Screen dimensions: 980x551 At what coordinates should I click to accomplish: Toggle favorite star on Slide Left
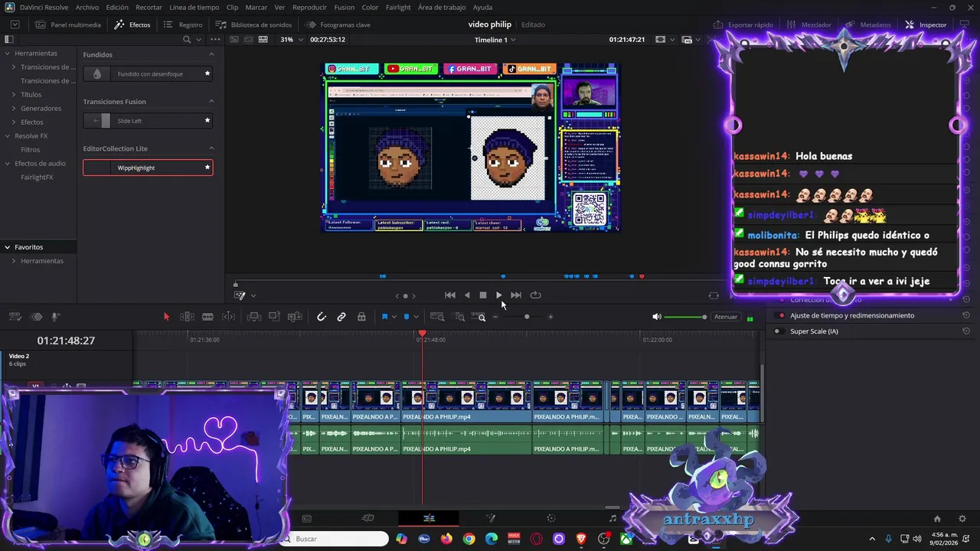coord(207,121)
